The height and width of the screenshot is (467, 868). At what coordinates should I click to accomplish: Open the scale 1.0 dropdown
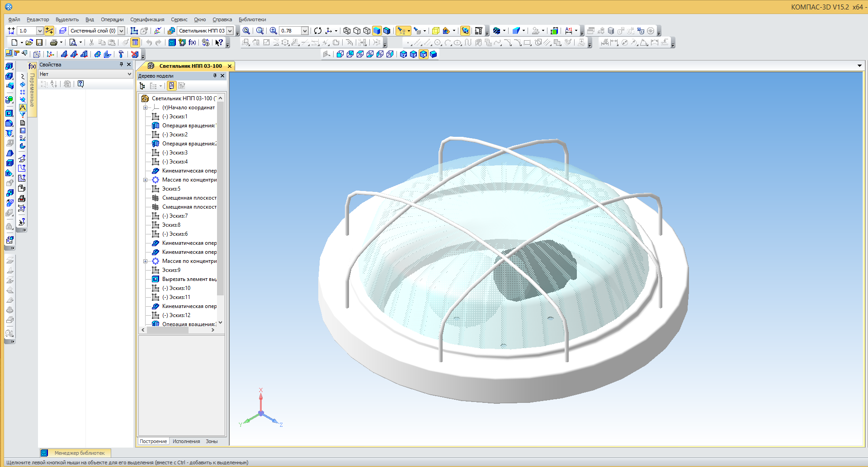40,31
